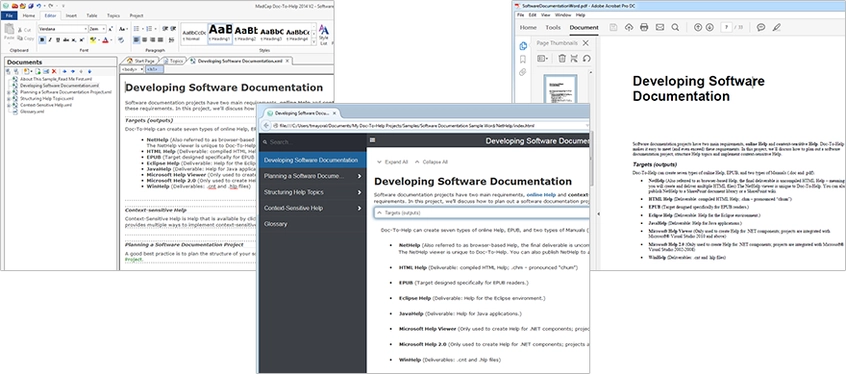This screenshot has height=374, width=846.
Task: Open the Page Thumbnails sidebar icon in Acrobat
Action: coord(522,46)
